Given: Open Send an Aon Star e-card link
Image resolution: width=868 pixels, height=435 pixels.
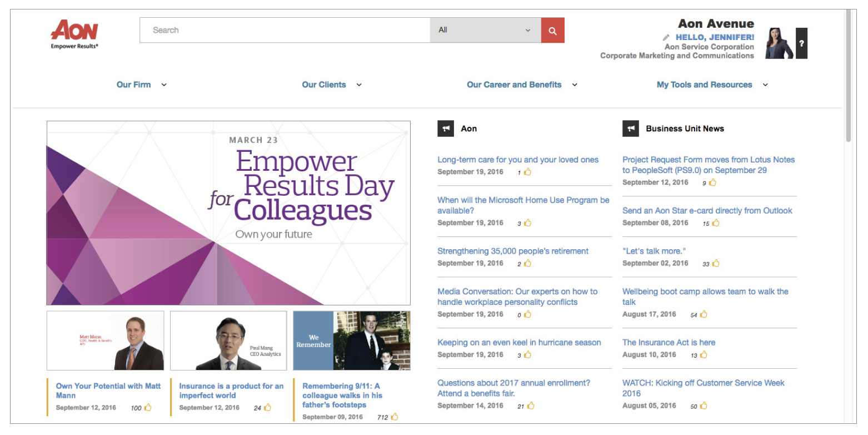Looking at the screenshot, I should coord(707,210).
